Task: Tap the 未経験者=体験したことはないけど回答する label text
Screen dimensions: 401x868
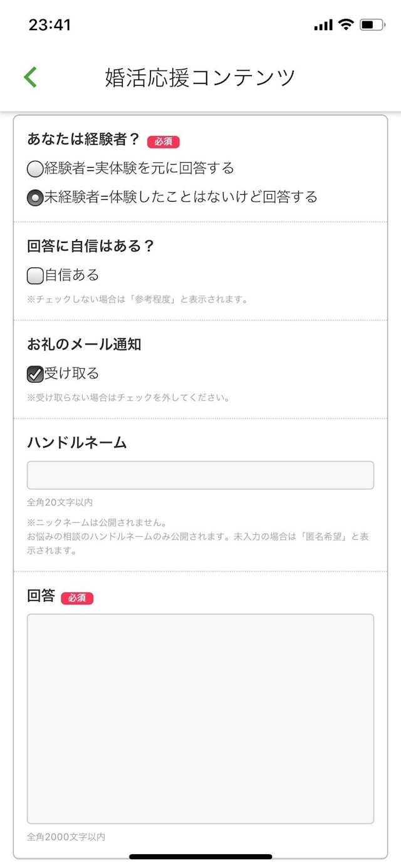Action: coord(180,197)
